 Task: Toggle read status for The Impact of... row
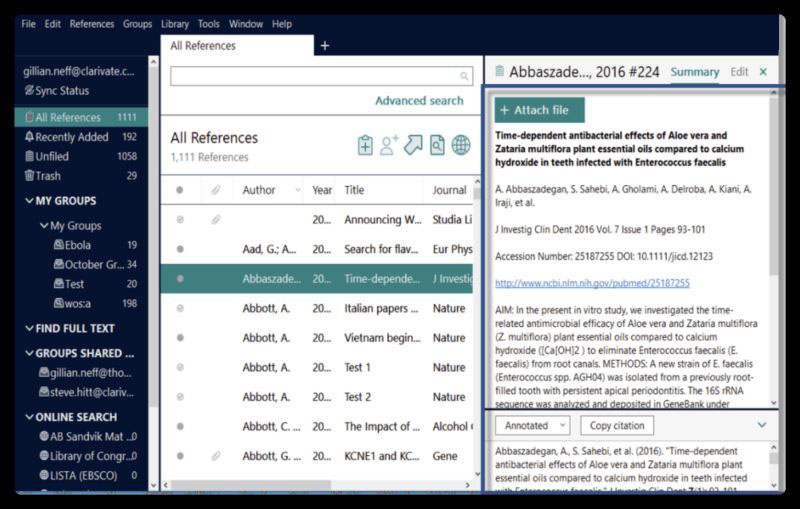point(180,426)
